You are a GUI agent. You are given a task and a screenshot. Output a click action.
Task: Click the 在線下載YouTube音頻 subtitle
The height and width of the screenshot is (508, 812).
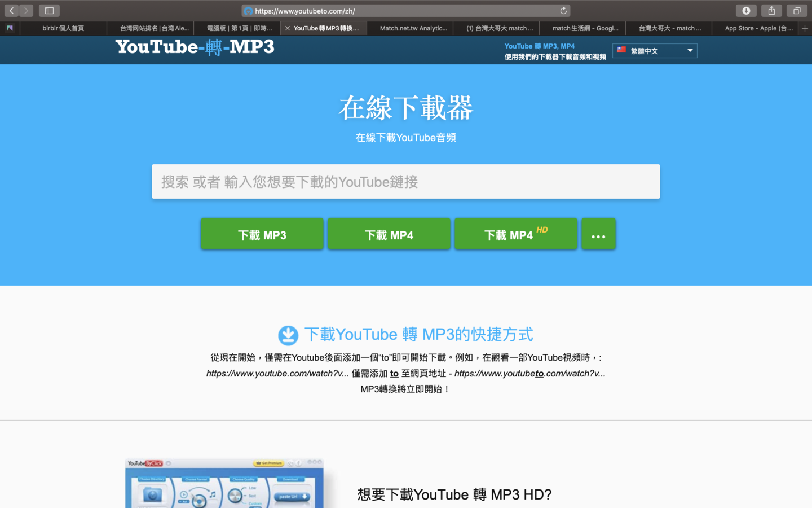406,138
